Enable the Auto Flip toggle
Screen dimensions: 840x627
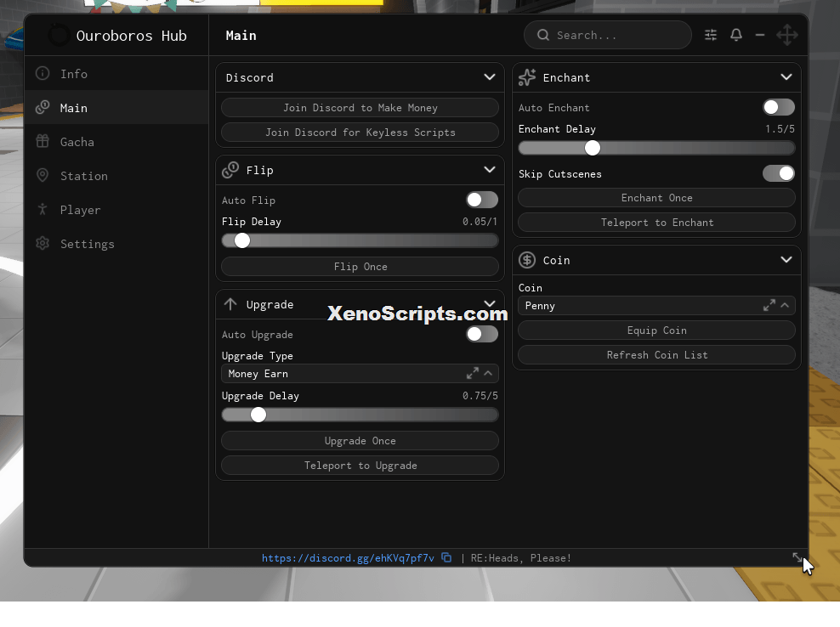tap(482, 201)
